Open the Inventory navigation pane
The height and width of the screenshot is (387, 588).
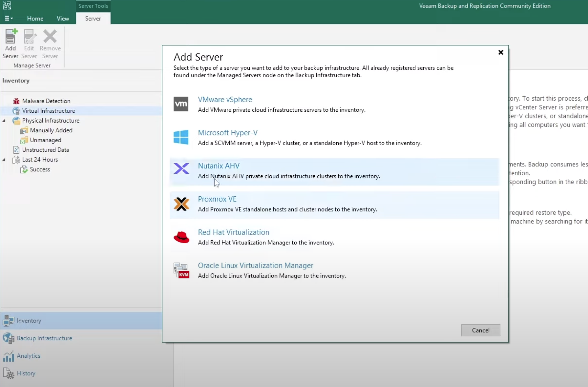pyautogui.click(x=81, y=321)
